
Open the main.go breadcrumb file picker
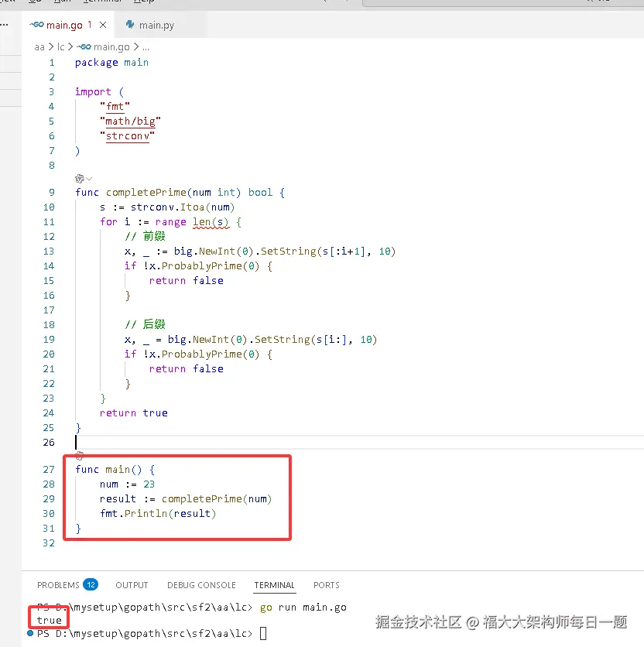click(x=111, y=47)
